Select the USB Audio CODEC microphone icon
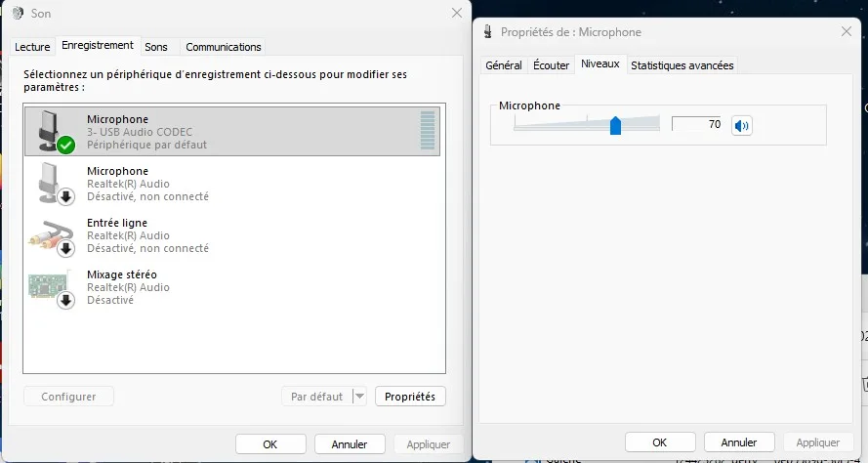868x463 pixels. click(x=54, y=131)
